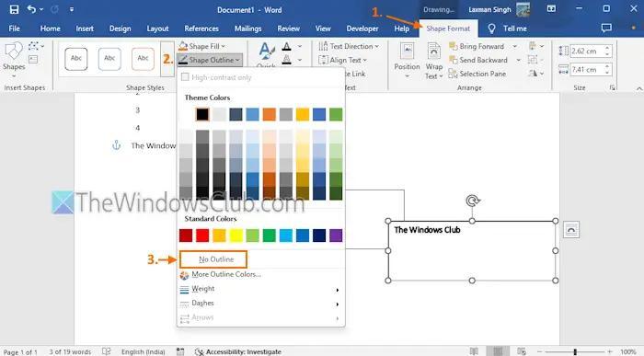644x356 pixels.
Task: Open the Align objects icon
Action: 535,46
